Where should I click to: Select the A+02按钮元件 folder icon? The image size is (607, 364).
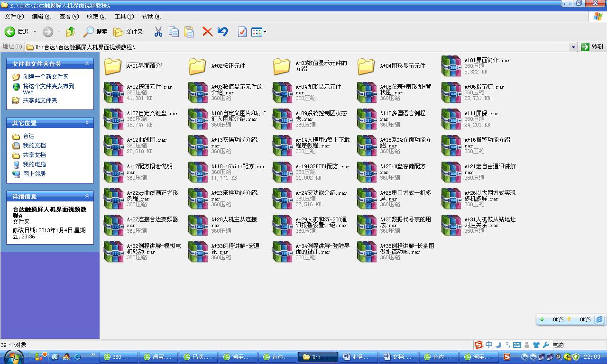tap(198, 66)
